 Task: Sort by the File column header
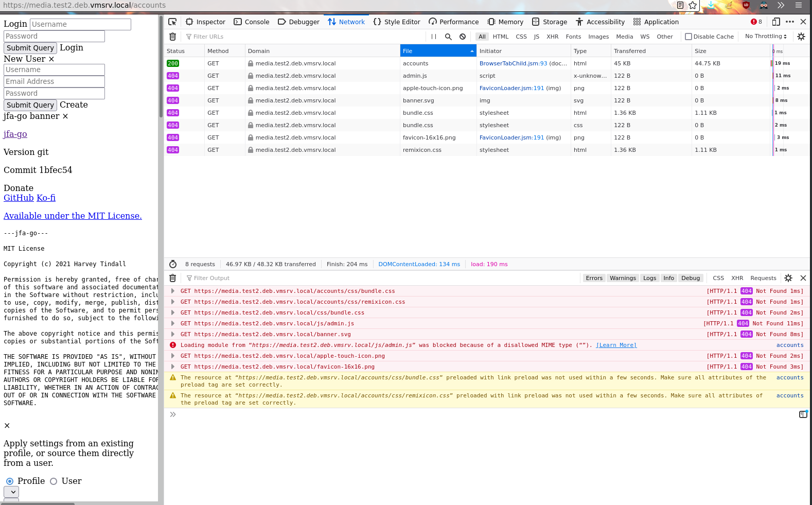[x=438, y=51]
